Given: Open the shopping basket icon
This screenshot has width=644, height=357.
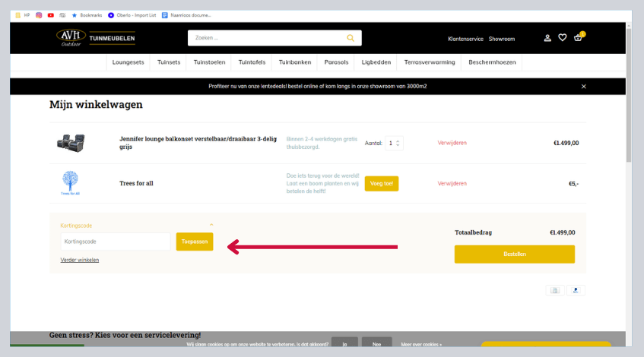Looking at the screenshot, I should 579,38.
